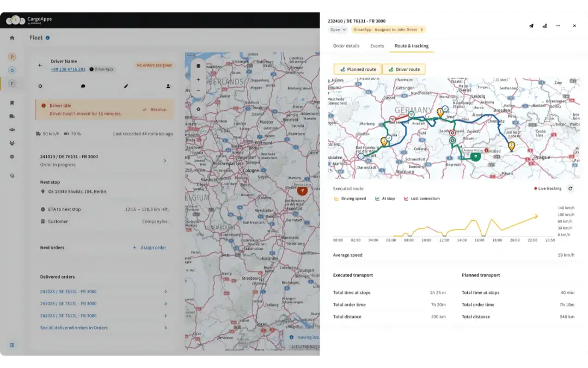Toggle the Planned route visibility
This screenshot has width=588, height=368.
357,69
